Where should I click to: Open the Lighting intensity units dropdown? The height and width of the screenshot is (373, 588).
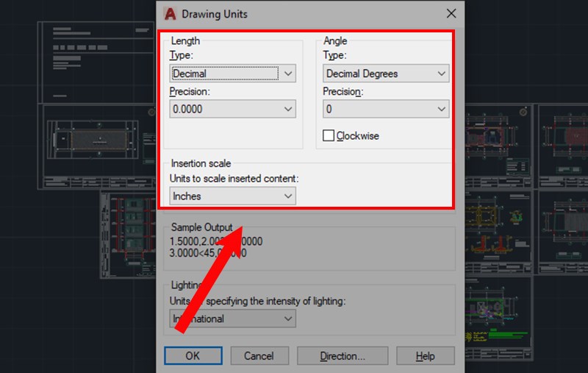(x=232, y=319)
